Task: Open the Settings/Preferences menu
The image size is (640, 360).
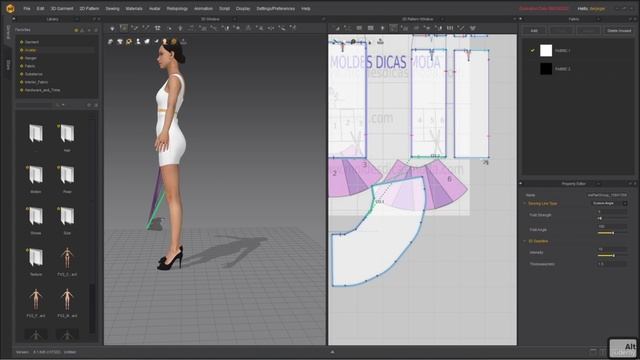Action: pos(276,9)
